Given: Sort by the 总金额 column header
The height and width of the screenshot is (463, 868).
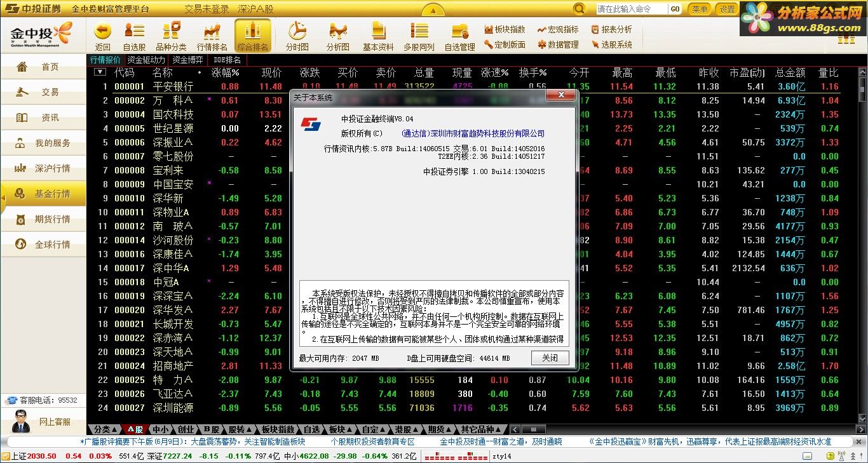Looking at the screenshot, I should tap(790, 72).
